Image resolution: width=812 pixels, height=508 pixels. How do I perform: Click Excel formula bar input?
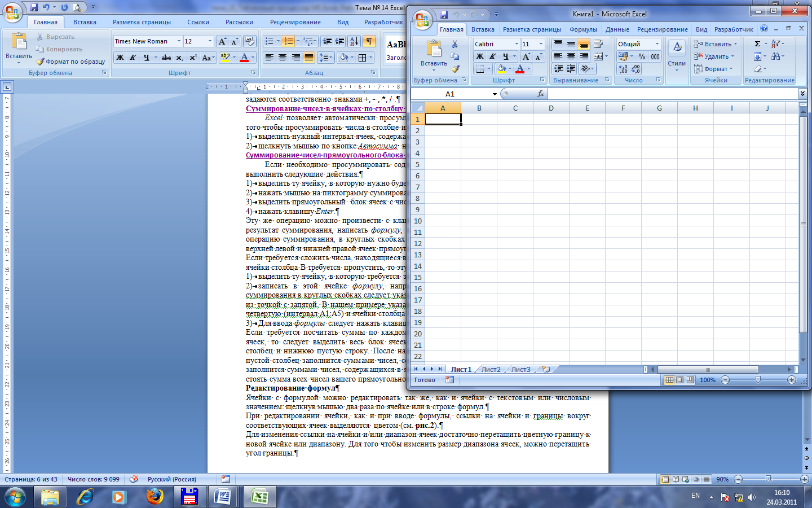673,94
